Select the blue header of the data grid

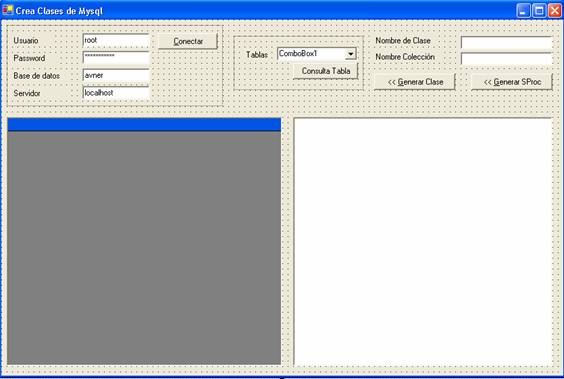[144, 124]
